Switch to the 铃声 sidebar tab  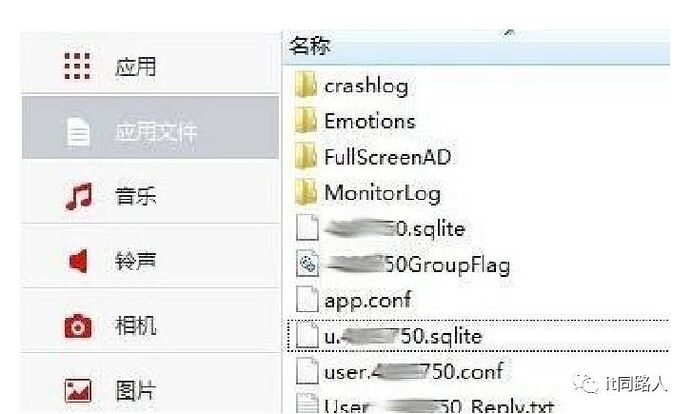pyautogui.click(x=150, y=257)
